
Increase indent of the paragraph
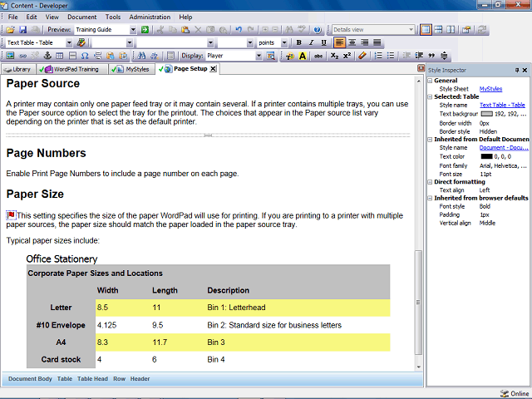(x=419, y=56)
